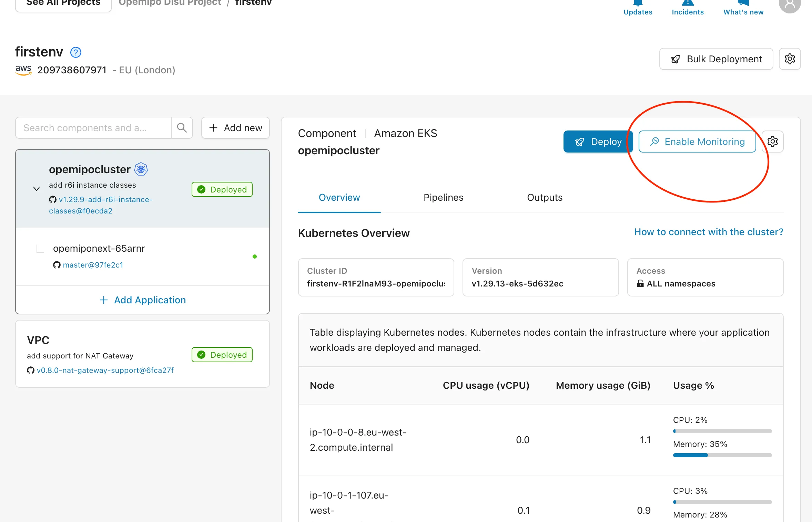Click the Deployed badge on opemipocluster

[222, 189]
